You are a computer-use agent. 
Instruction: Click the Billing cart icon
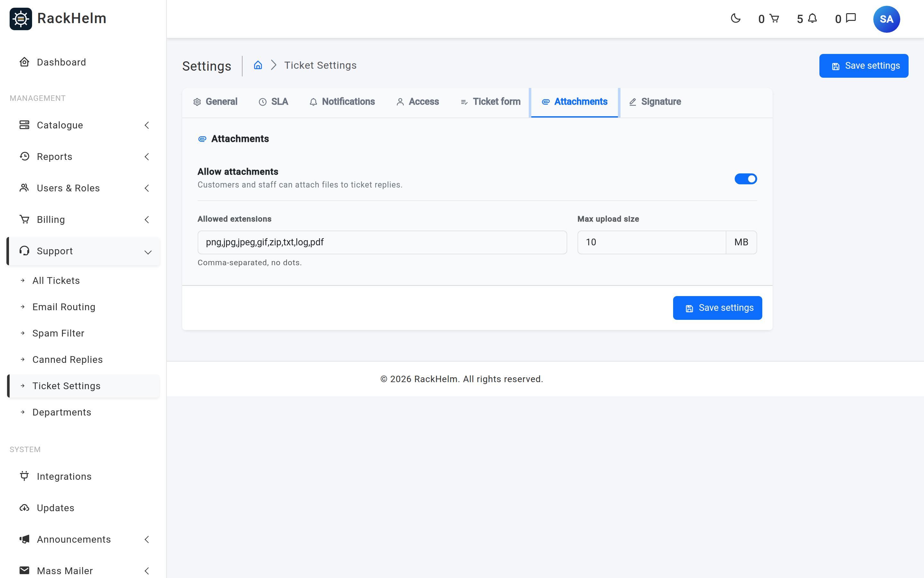(24, 219)
